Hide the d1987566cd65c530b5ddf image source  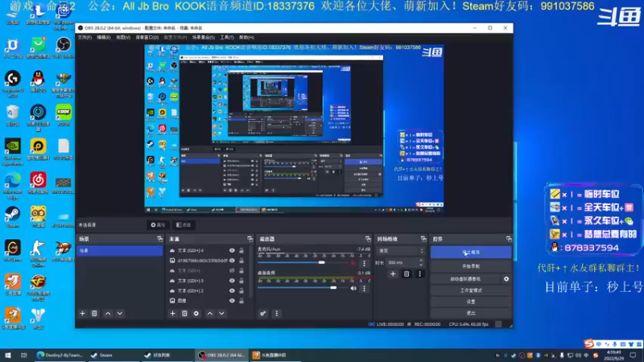click(232, 260)
